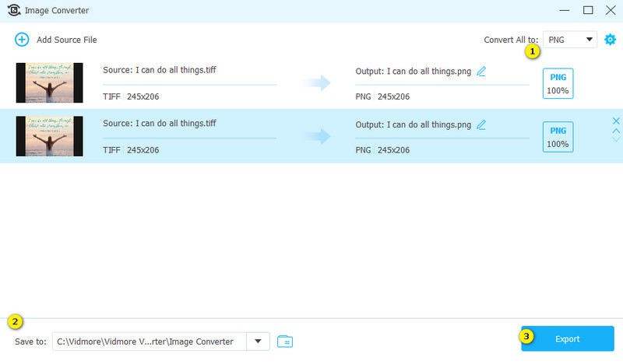This screenshot has width=623, height=364.
Task: Select the first file's output name text
Action: pos(413,71)
